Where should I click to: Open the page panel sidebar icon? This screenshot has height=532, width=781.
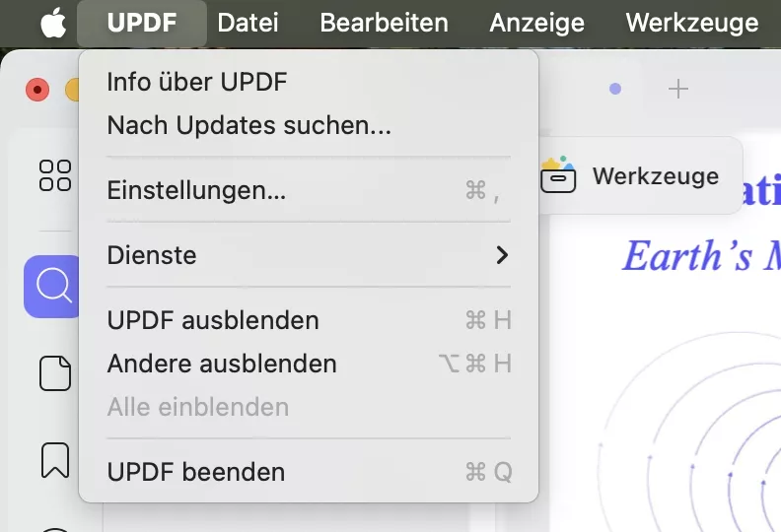(x=55, y=372)
